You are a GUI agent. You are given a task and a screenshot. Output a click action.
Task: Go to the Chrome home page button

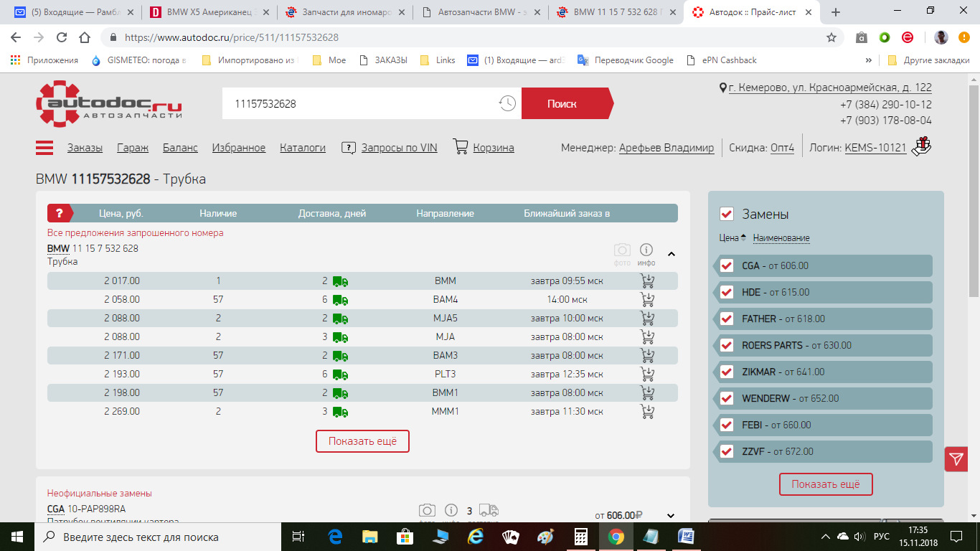pos(85,37)
